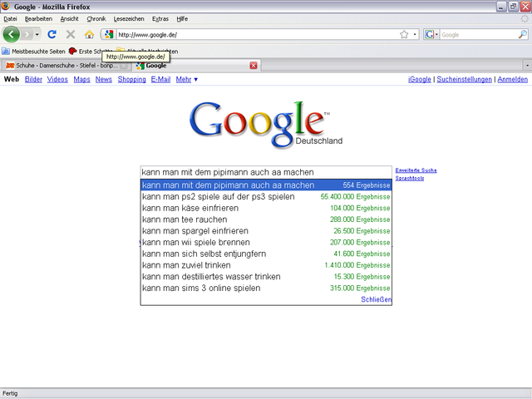This screenshot has width=532, height=399.
Task: Go to the home page via house icon
Action: point(89,34)
